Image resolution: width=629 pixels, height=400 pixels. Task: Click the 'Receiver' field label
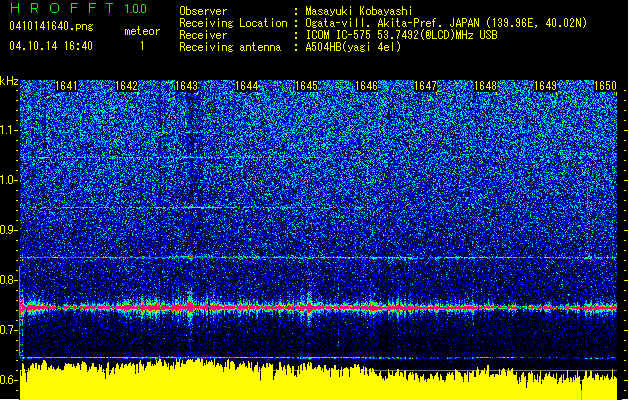[x=203, y=35]
